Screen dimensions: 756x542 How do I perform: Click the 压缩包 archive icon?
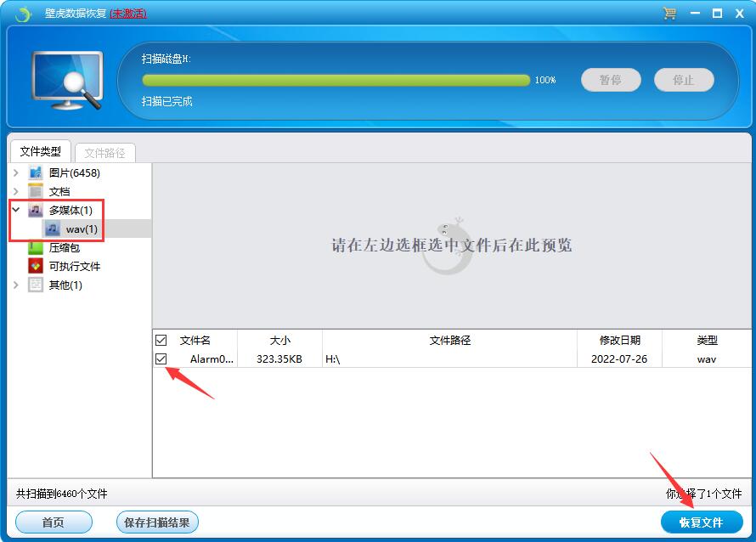(36, 248)
